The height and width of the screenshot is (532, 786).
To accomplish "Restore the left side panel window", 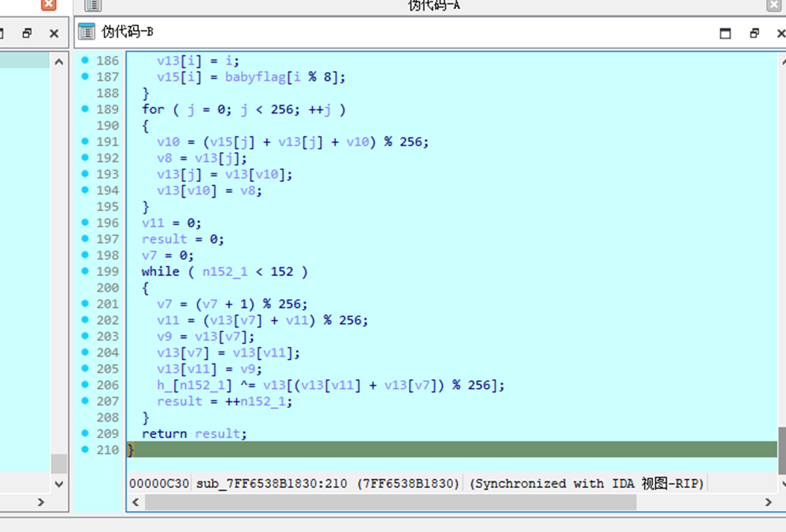I will [27, 33].
